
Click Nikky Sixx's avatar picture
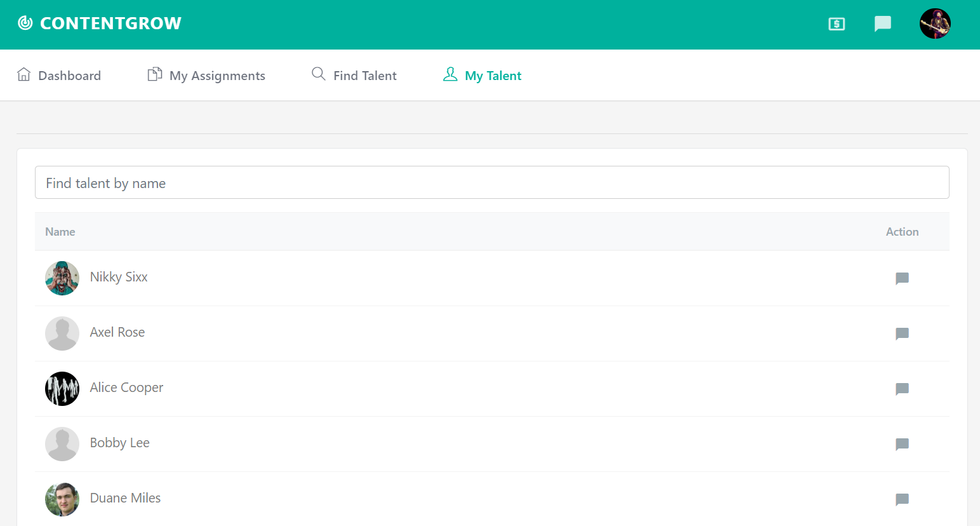[x=62, y=278]
